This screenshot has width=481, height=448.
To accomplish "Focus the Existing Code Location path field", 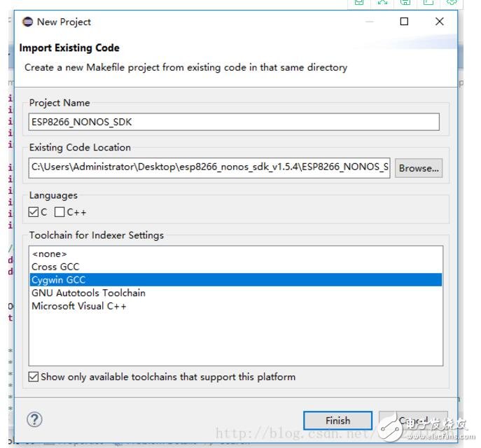I will tap(209, 168).
